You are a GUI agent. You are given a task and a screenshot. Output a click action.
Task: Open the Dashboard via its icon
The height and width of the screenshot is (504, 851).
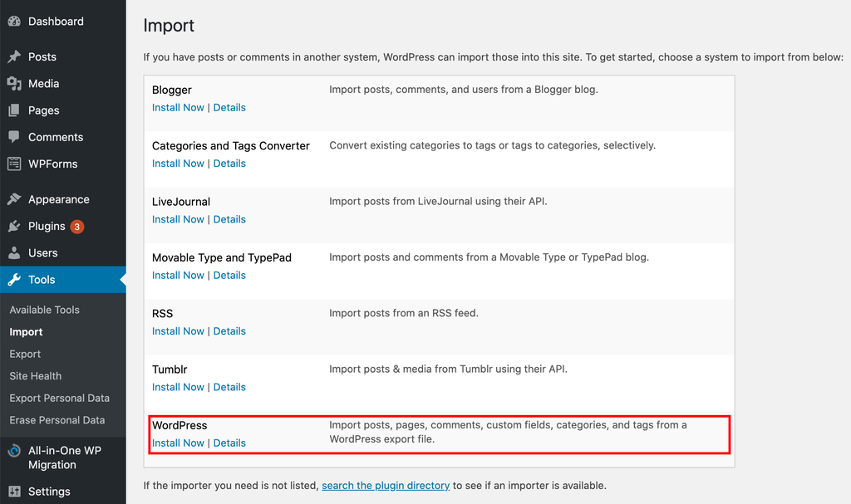pyautogui.click(x=15, y=21)
